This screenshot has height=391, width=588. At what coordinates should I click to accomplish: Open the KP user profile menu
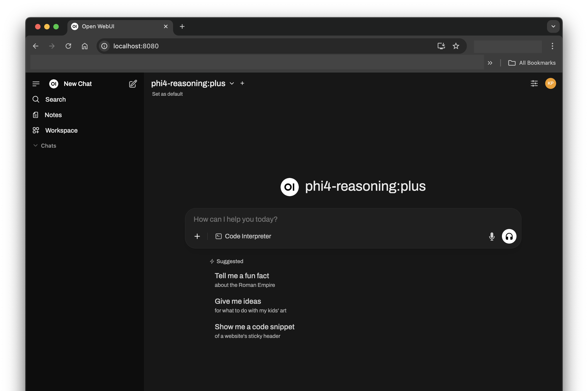(x=550, y=83)
